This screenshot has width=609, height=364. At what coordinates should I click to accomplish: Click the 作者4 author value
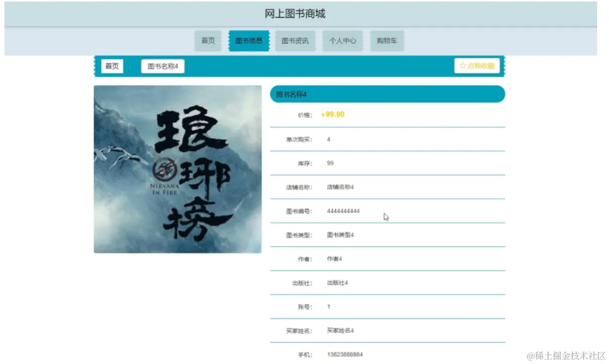334,259
